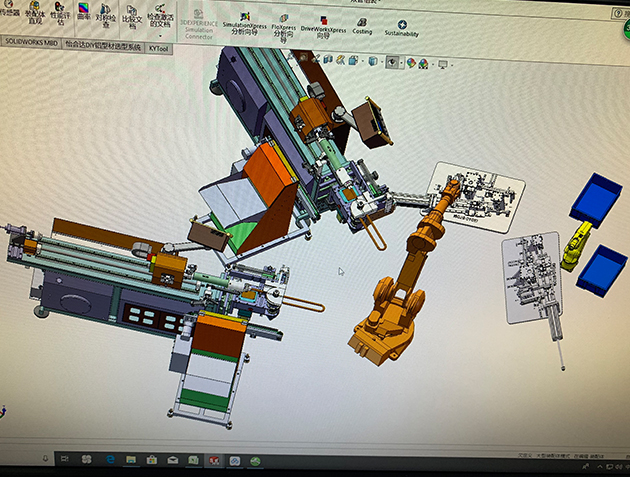The image size is (630, 477).
Task: Open the View Orientation dropdown
Action: click(356, 61)
